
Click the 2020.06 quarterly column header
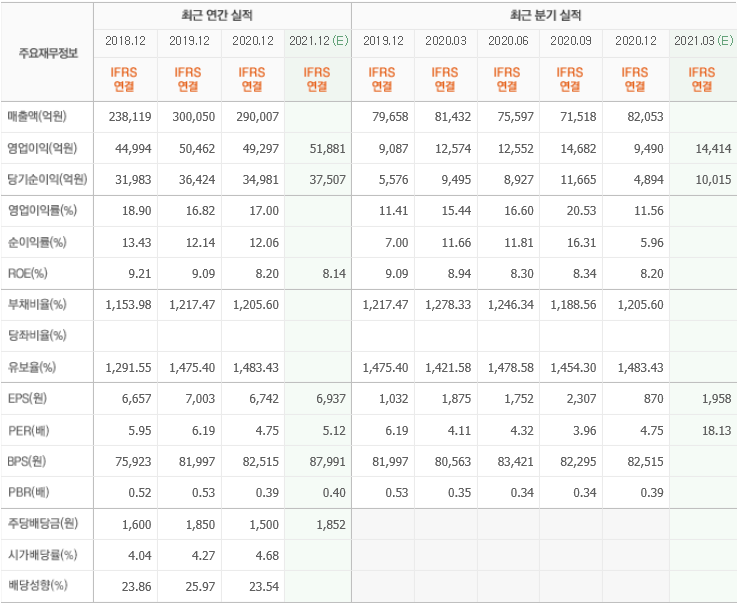[x=508, y=41]
